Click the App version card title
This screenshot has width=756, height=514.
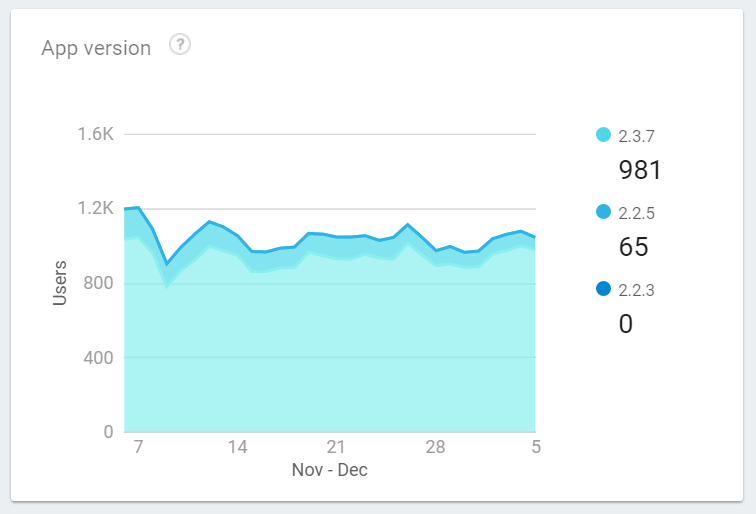pos(96,48)
